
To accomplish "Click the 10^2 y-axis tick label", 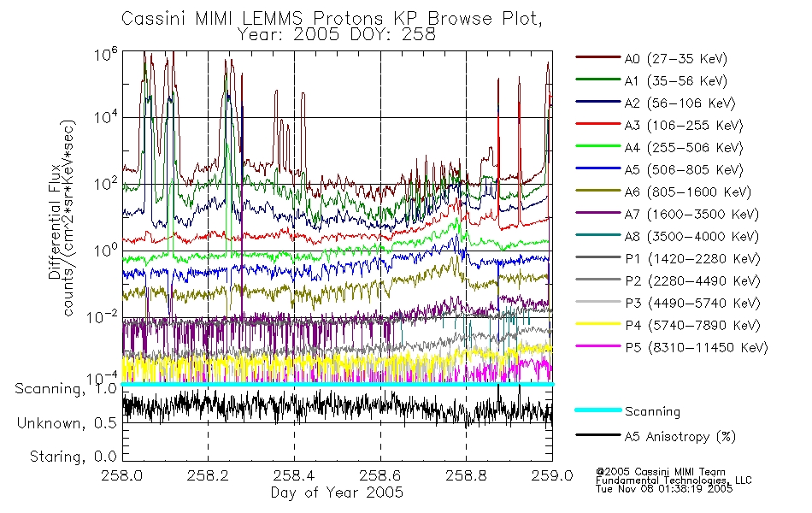I will pos(106,184).
